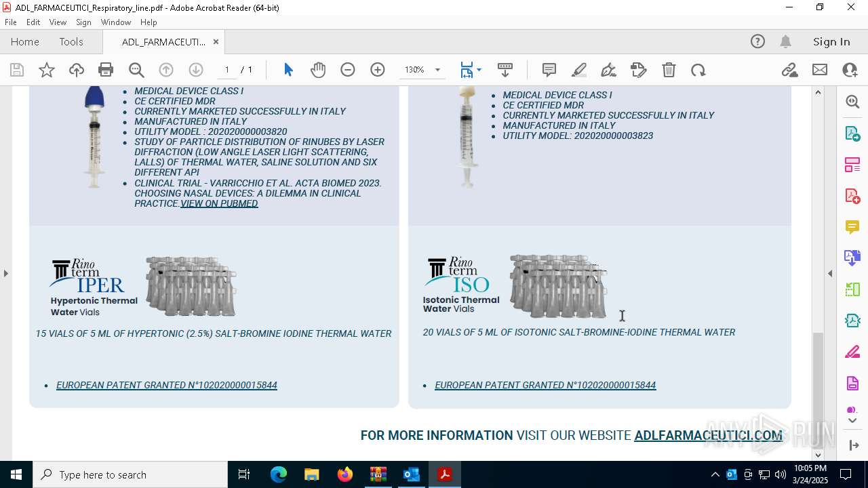Launch Microsoft Edge from the taskbar

(x=279, y=474)
